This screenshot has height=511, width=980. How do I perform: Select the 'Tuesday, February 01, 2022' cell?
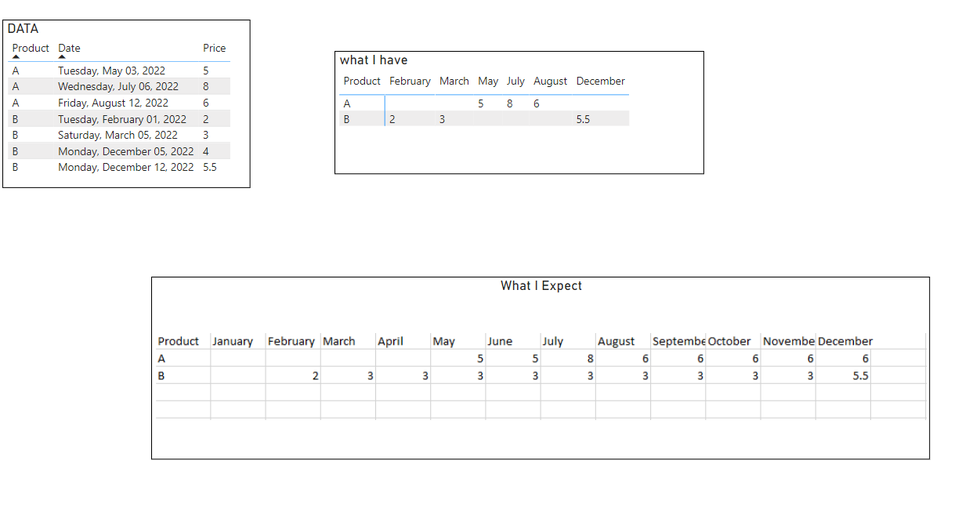coord(122,119)
